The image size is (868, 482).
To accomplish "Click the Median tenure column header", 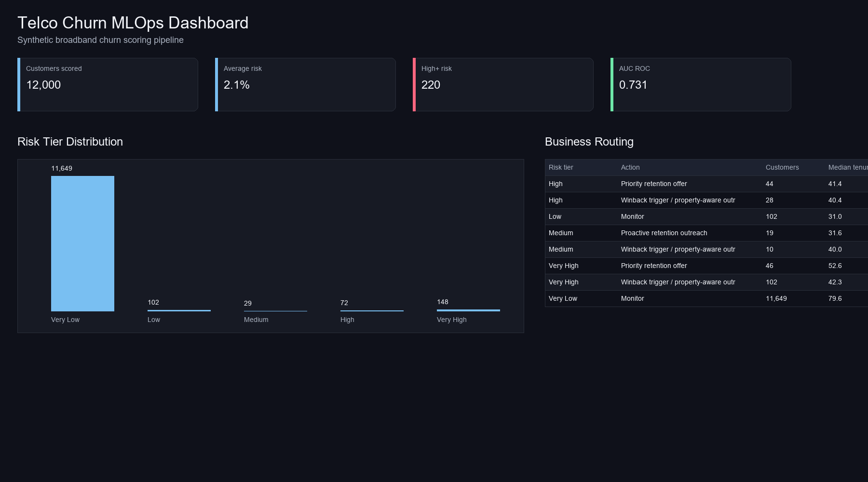I will point(848,167).
